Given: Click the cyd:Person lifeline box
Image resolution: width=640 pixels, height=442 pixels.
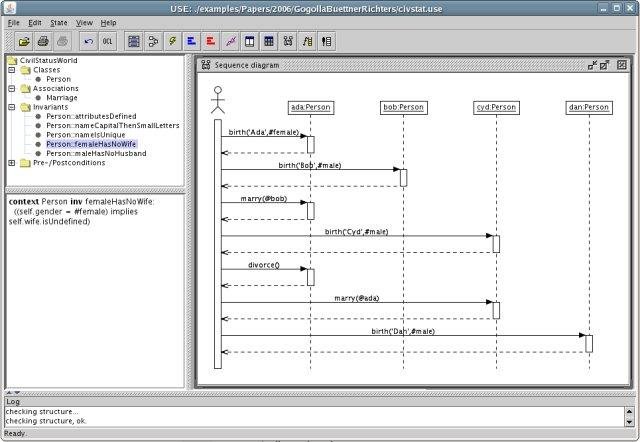Looking at the screenshot, I should [496, 107].
